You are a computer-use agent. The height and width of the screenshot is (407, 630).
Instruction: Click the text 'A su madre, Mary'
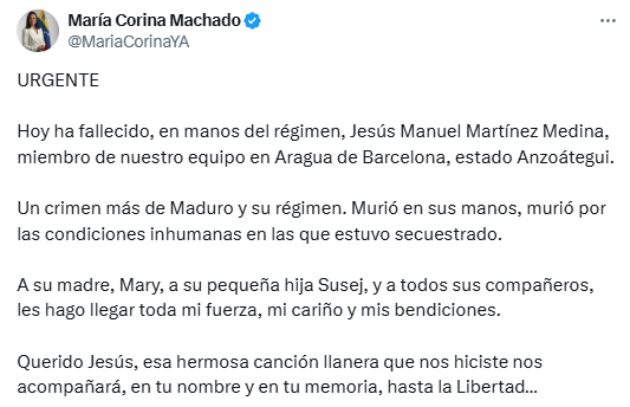click(x=88, y=286)
